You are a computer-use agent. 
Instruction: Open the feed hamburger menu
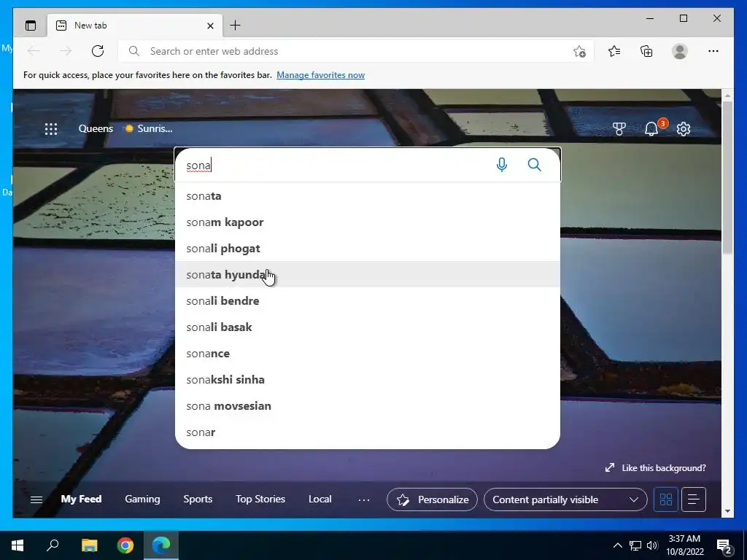coord(36,499)
